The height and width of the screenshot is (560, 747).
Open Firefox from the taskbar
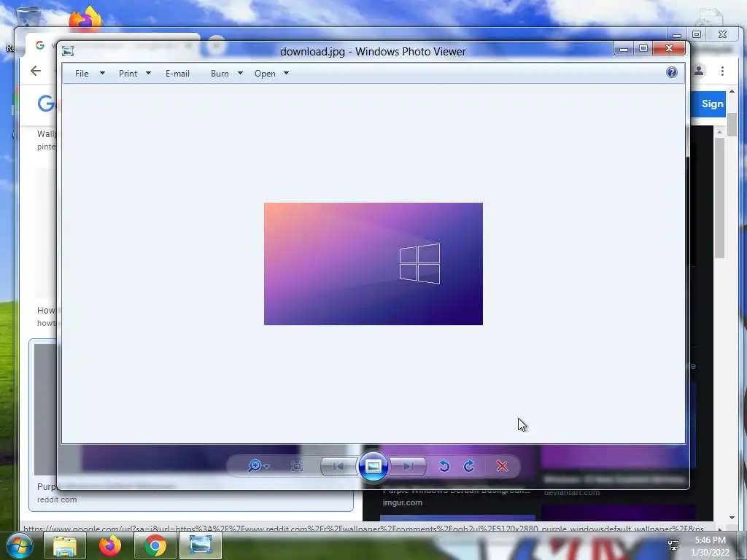[110, 545]
